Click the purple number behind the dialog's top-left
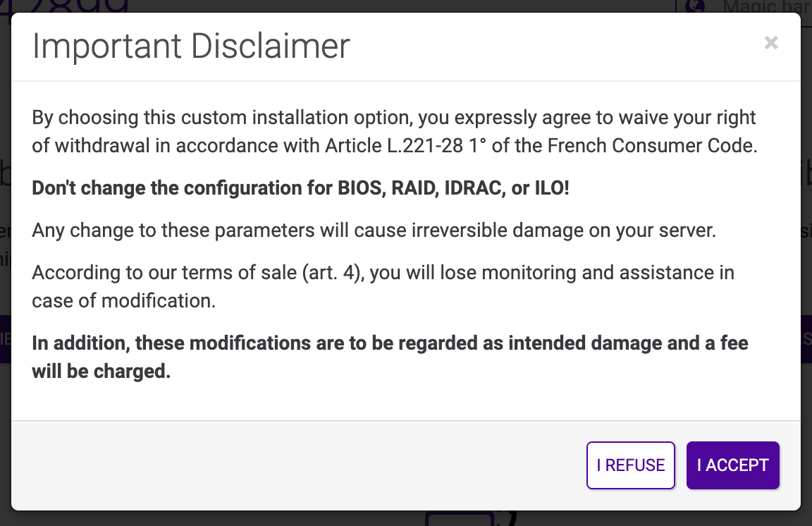The width and height of the screenshot is (812, 526). click(x=70, y=6)
